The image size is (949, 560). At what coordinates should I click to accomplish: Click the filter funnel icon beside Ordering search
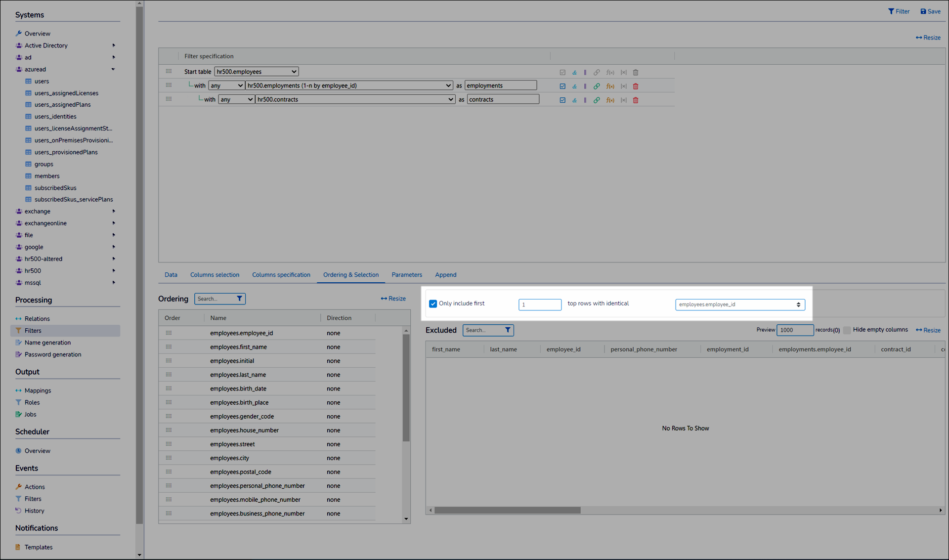[240, 299]
